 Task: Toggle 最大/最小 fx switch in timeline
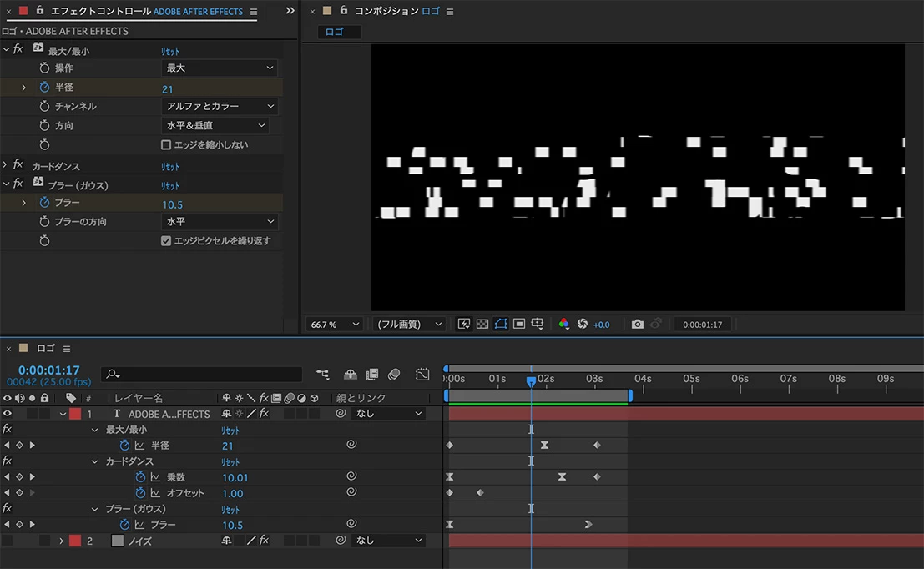[x=7, y=429]
